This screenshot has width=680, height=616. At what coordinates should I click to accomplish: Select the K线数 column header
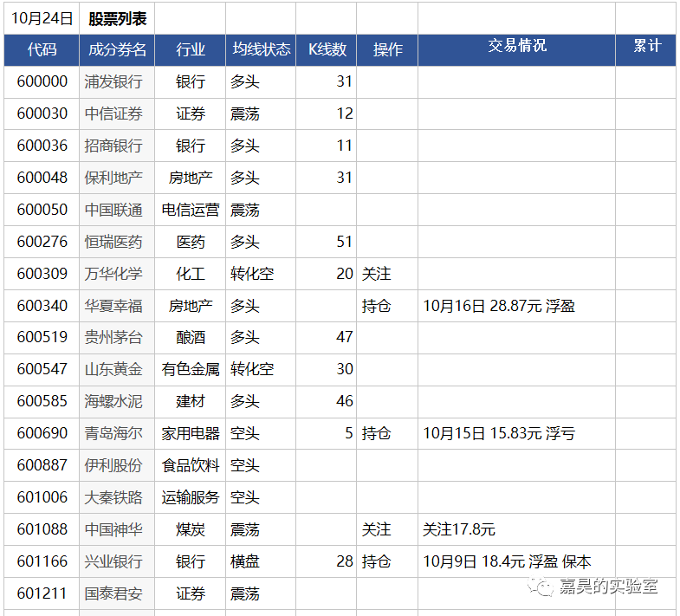click(326, 50)
